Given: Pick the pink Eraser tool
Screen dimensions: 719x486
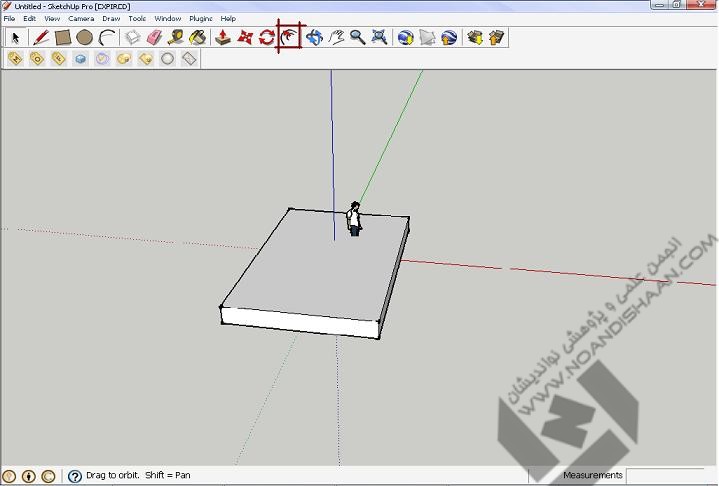Looking at the screenshot, I should click(x=154, y=38).
